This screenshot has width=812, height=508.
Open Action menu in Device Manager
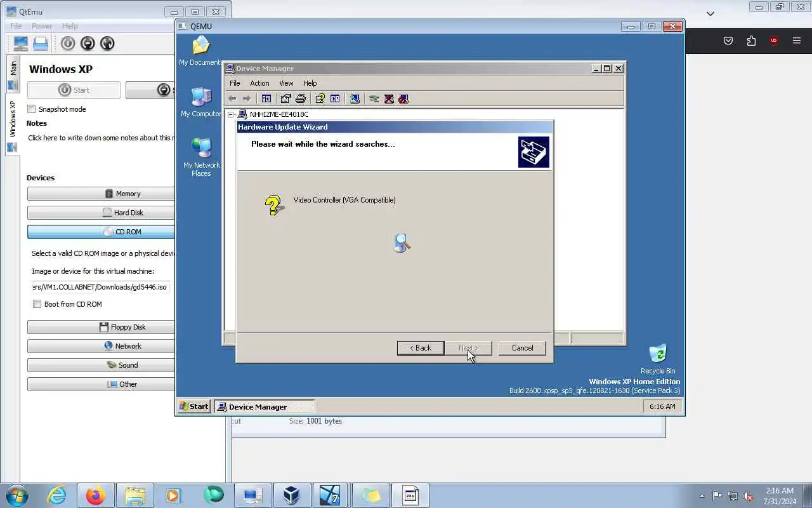click(259, 83)
